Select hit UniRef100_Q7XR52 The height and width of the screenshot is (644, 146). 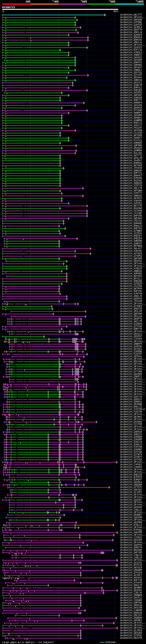coord(131,256)
